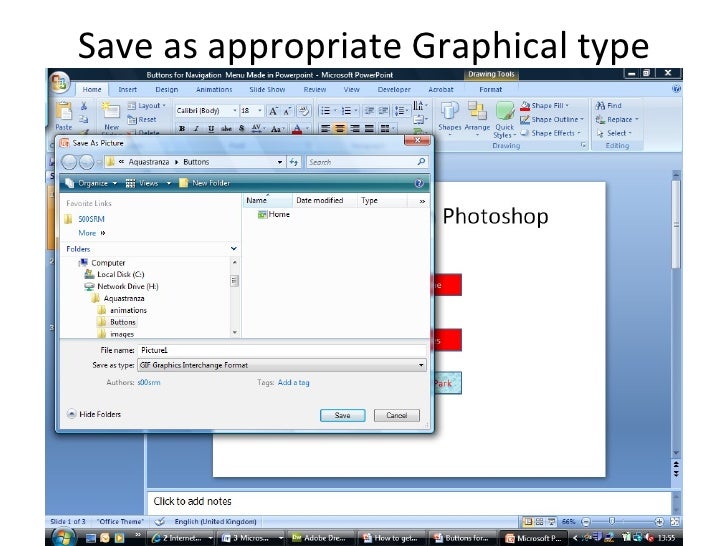Open the Save as type dropdown
Image resolution: width=728 pixels, height=546 pixels.
pyautogui.click(x=282, y=365)
